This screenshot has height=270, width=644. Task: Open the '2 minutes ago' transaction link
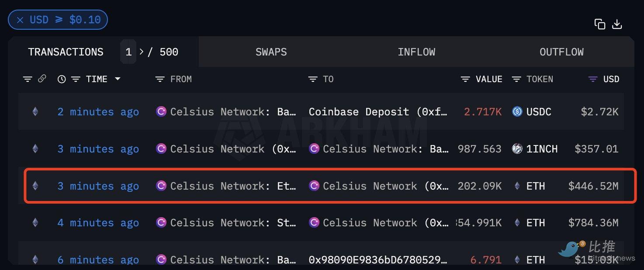pyautogui.click(x=98, y=112)
